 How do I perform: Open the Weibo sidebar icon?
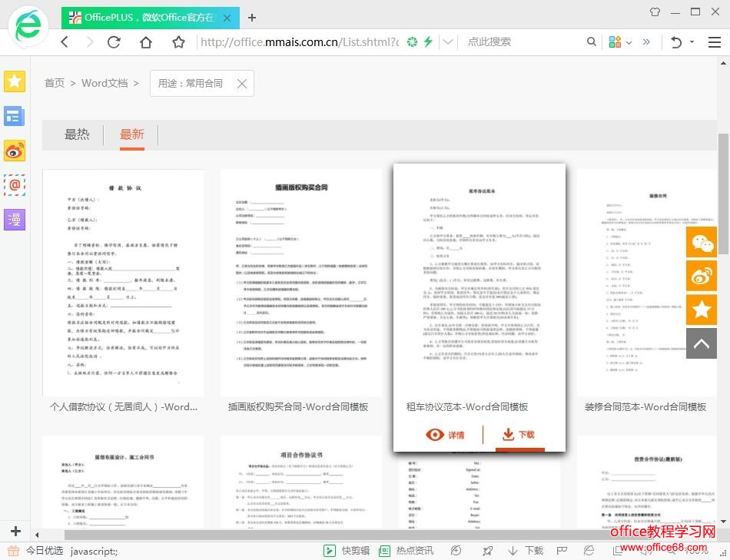pyautogui.click(x=15, y=151)
